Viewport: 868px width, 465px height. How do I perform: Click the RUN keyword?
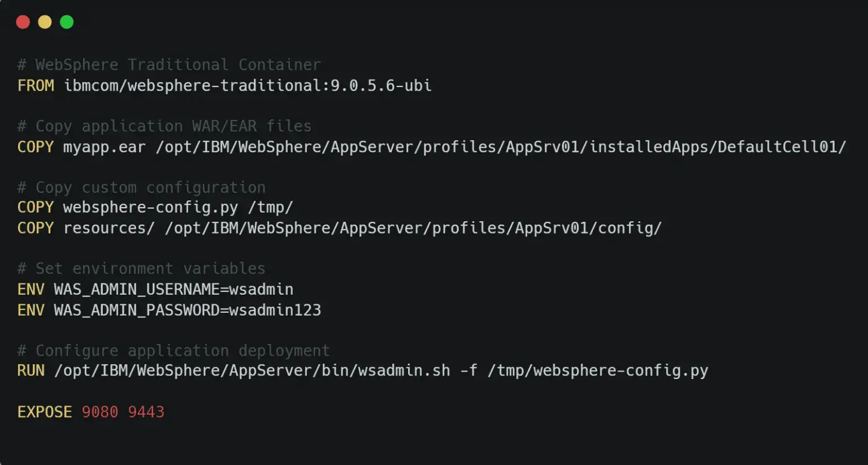31,371
